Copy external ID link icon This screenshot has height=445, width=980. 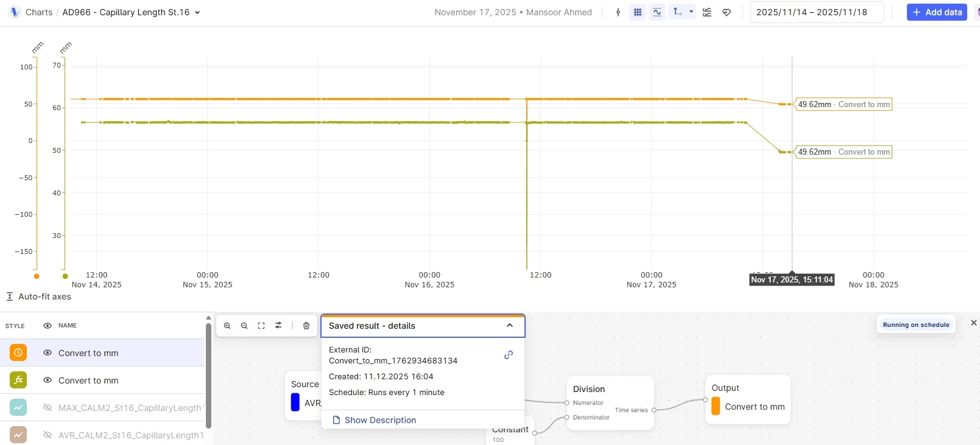[509, 355]
